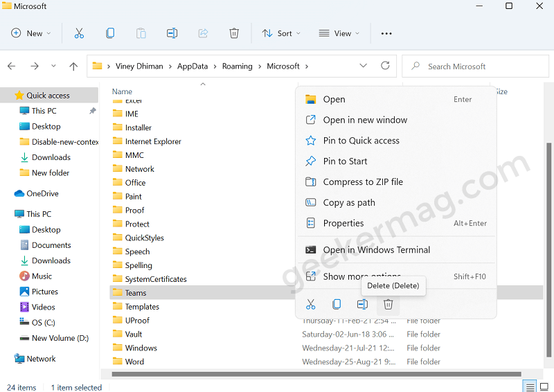The image size is (554, 392).
Task: Select Pin to Start
Action: (395, 161)
